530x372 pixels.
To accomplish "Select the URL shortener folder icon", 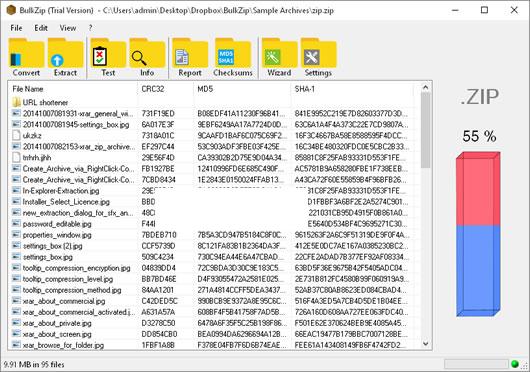I will point(16,102).
